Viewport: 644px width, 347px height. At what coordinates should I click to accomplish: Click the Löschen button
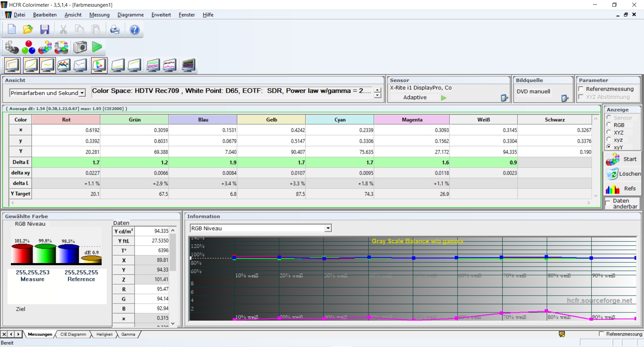pyautogui.click(x=623, y=174)
